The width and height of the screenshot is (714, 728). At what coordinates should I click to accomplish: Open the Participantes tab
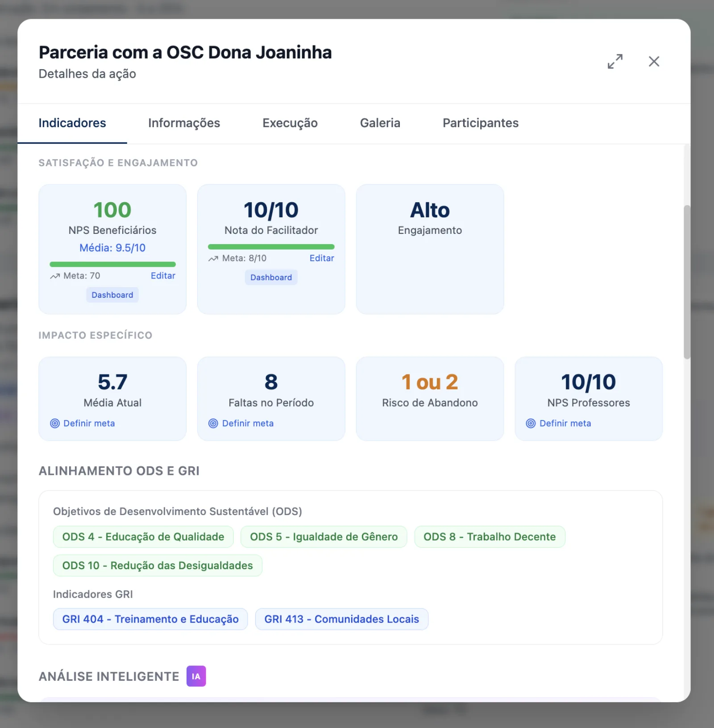point(481,123)
